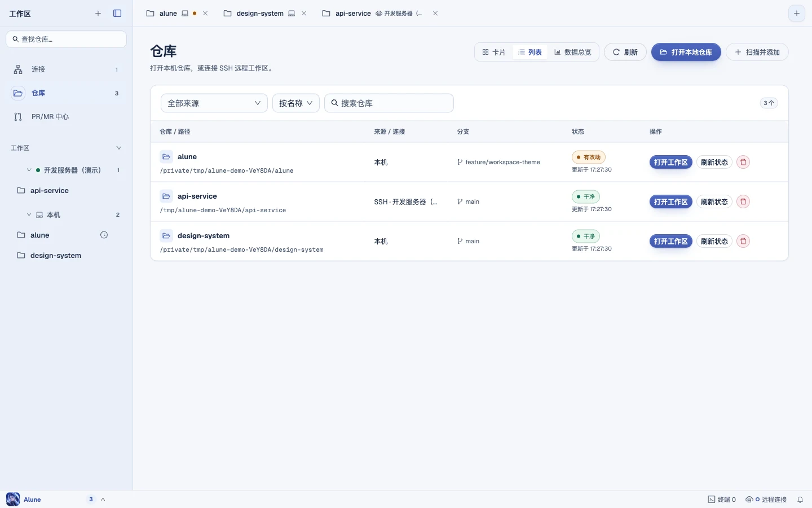Click the folder icon of the api-service row
This screenshot has height=508, width=812.
(x=166, y=196)
